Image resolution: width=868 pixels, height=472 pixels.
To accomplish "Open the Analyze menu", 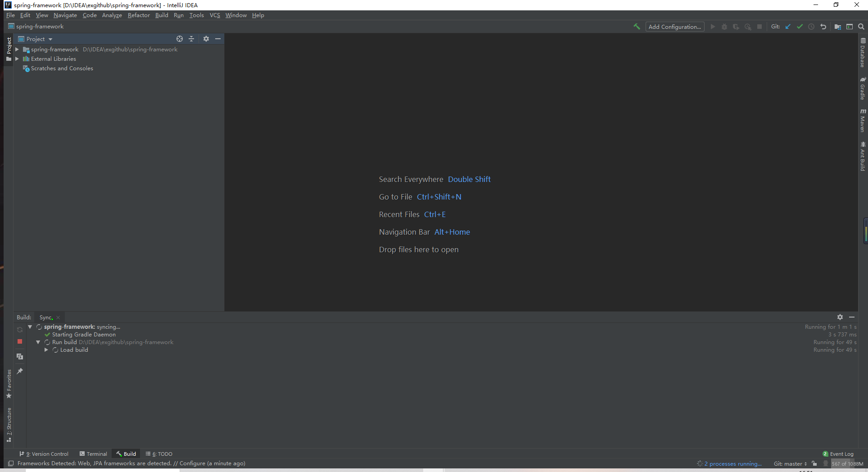I will pyautogui.click(x=112, y=15).
